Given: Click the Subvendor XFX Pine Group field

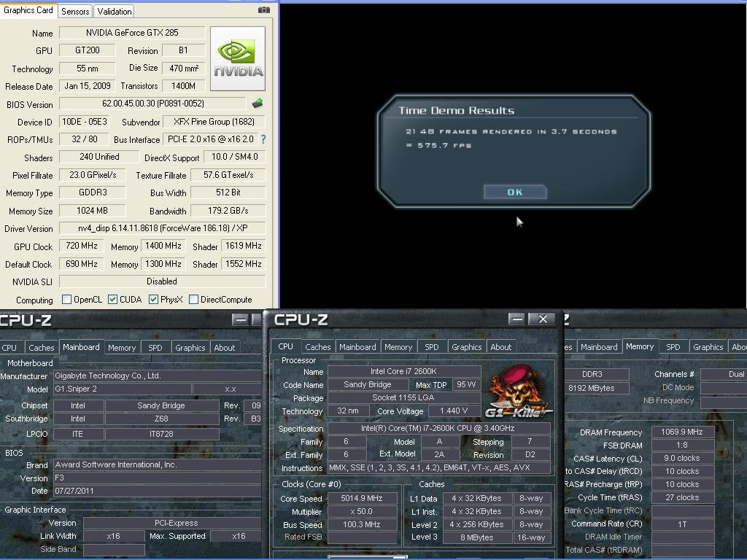Looking at the screenshot, I should [x=214, y=122].
